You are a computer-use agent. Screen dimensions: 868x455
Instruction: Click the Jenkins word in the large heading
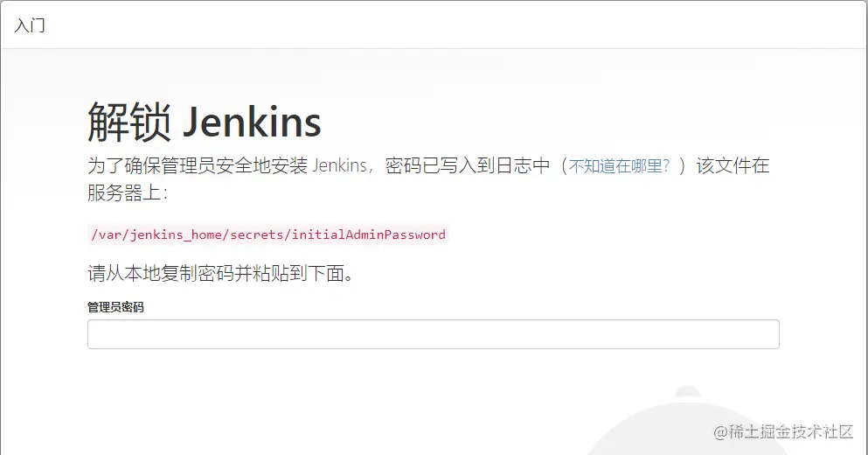tap(252, 122)
